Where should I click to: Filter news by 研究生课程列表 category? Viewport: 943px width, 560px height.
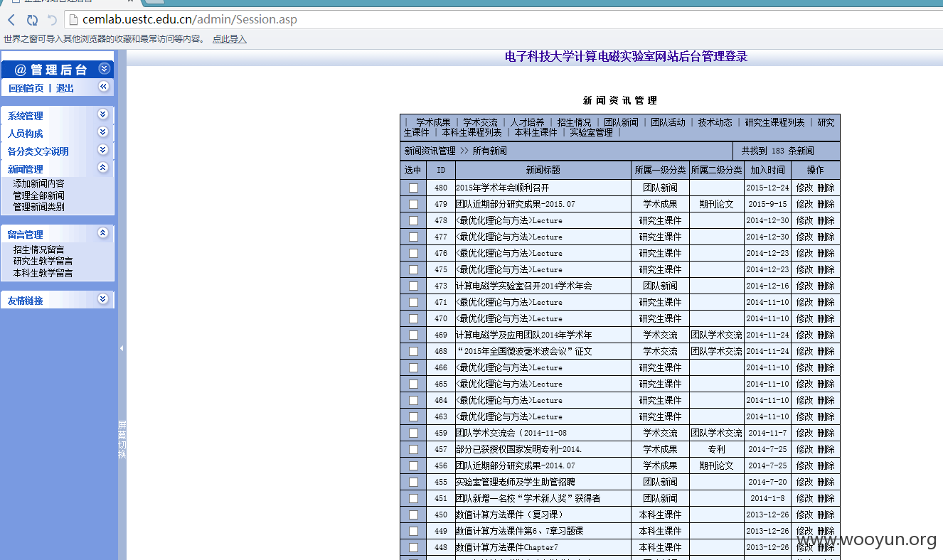(774, 122)
